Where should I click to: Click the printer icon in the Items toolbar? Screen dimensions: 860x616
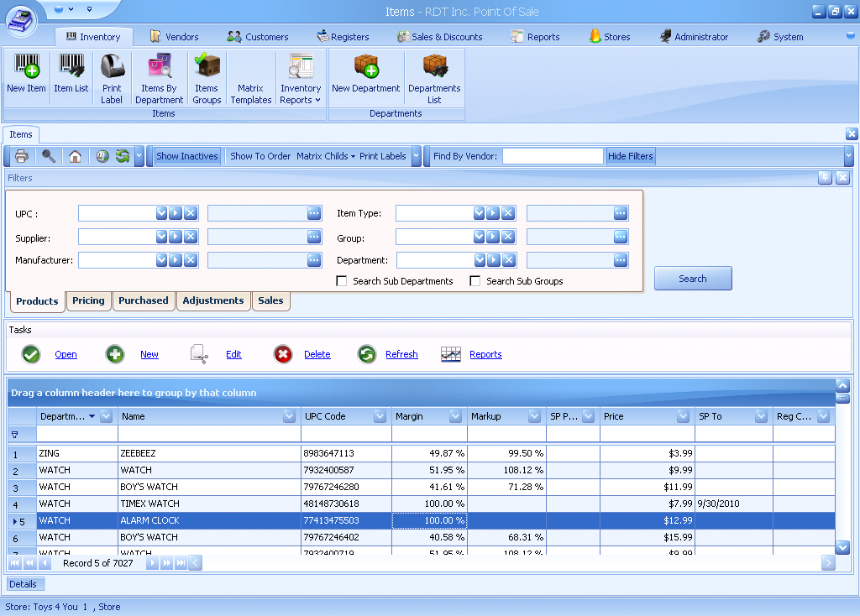pyautogui.click(x=21, y=156)
